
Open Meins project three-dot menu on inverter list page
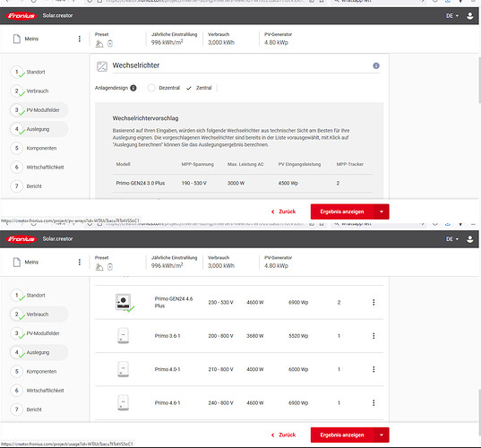(80, 262)
